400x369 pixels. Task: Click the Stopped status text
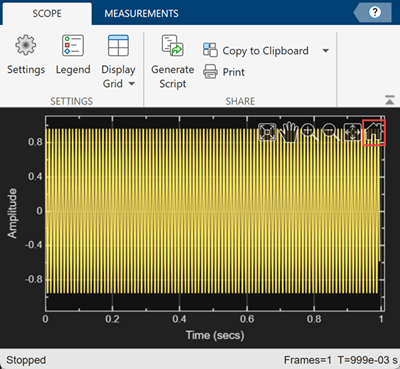click(x=26, y=360)
